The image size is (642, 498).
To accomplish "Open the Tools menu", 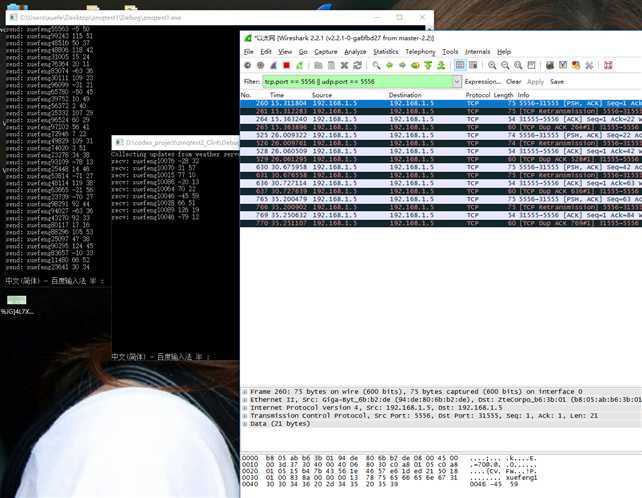I will click(x=450, y=52).
